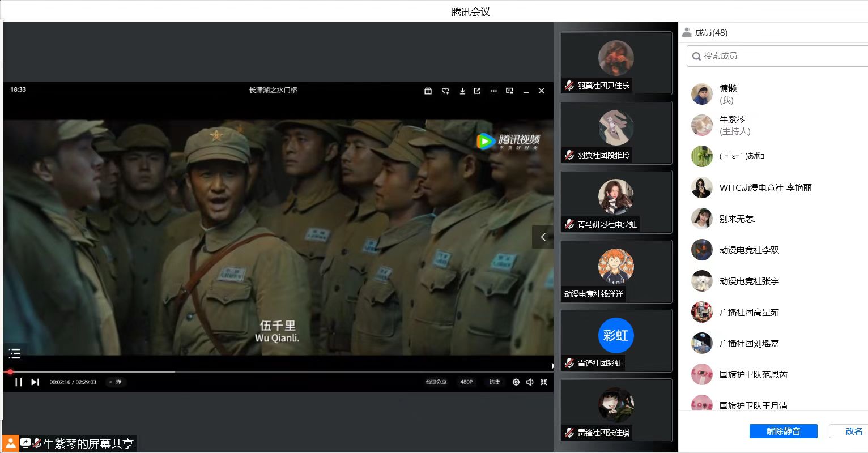Click the volume speaker icon in player
868x453 pixels.
pos(530,382)
